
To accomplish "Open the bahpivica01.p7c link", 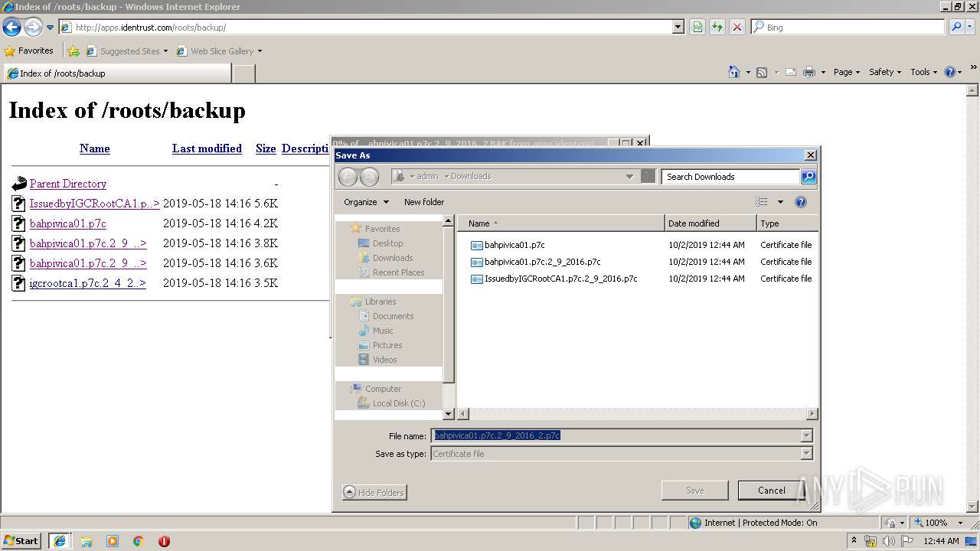I will [68, 223].
